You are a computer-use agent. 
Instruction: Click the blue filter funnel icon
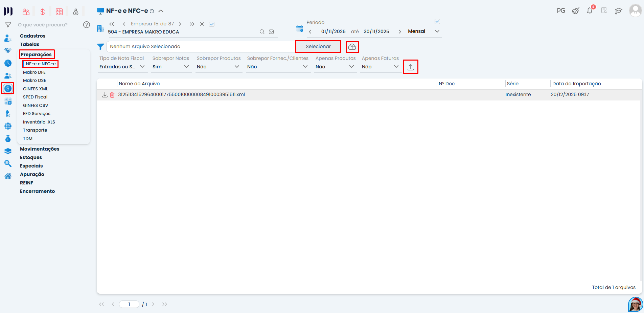coord(100,47)
